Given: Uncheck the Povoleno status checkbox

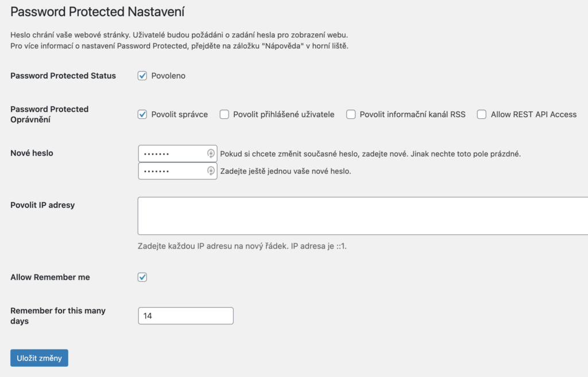Looking at the screenshot, I should [x=142, y=76].
